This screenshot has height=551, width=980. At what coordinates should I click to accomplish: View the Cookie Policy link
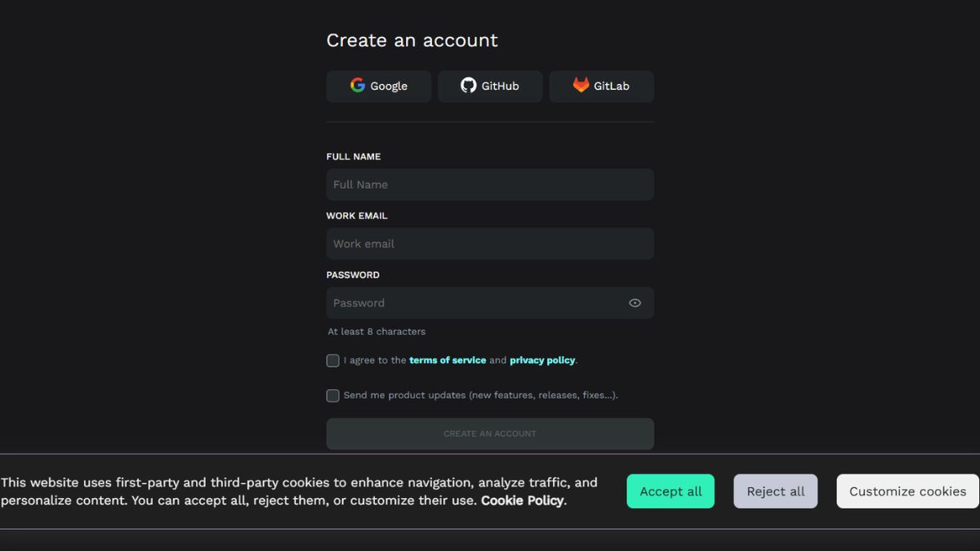point(522,500)
